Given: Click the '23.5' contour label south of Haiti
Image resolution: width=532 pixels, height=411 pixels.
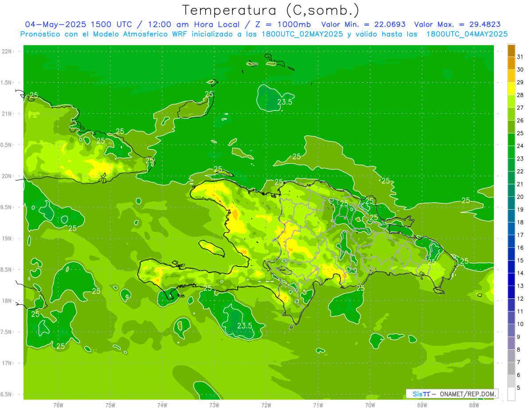Looking at the screenshot, I should tap(244, 325).
